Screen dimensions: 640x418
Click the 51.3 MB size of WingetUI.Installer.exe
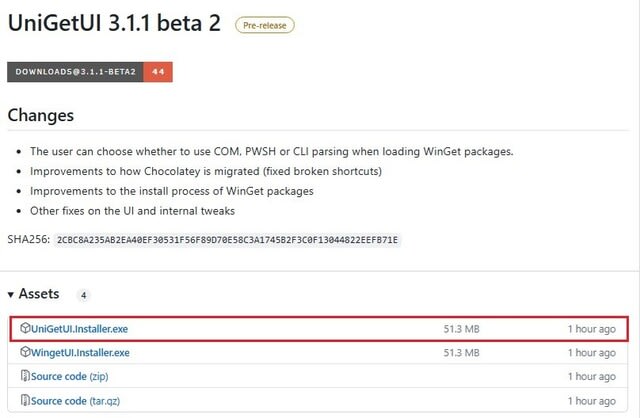pos(461,352)
